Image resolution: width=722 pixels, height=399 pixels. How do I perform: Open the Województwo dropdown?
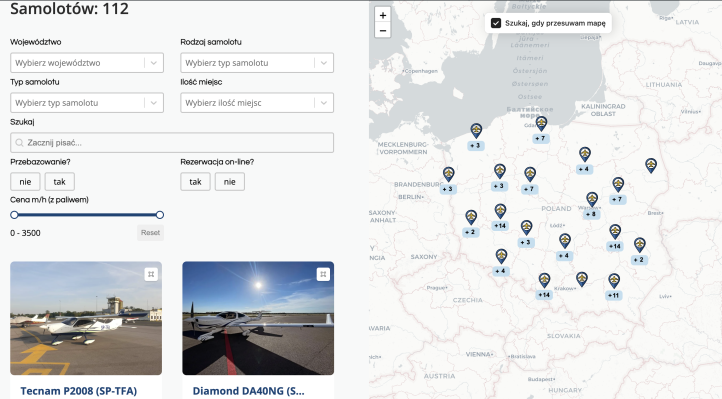point(87,63)
